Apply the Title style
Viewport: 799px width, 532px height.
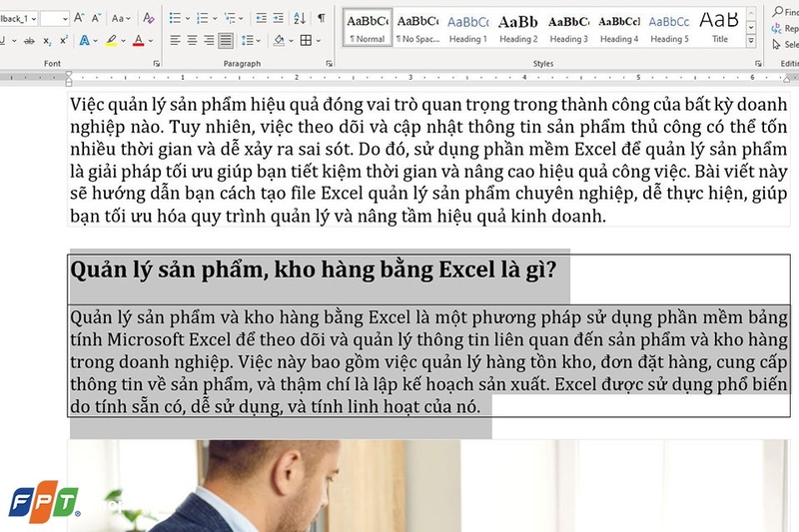coord(719,28)
